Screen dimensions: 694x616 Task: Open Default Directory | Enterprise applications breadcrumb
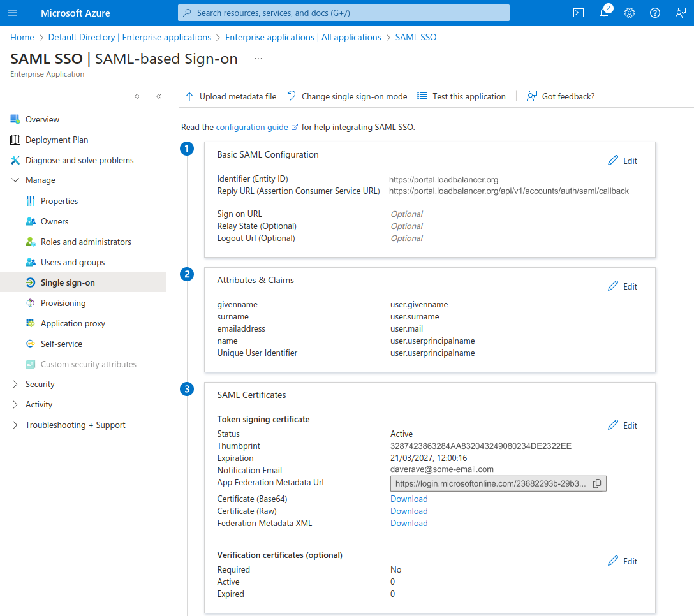[x=129, y=37]
